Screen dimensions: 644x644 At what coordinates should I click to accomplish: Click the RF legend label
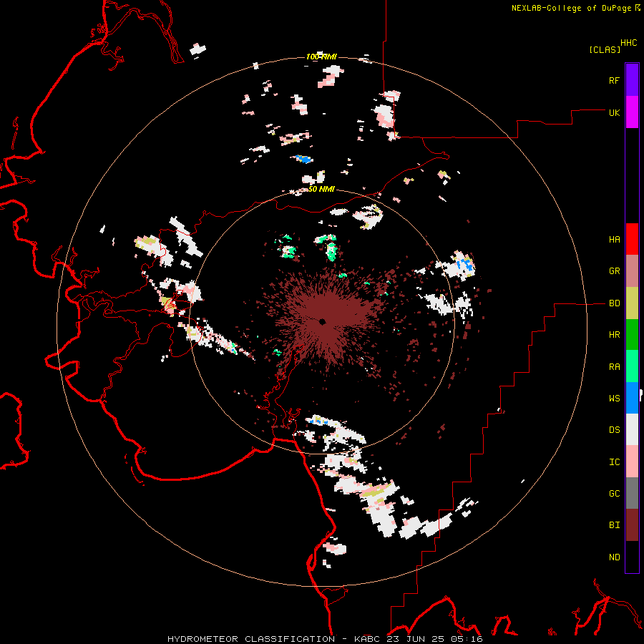pyautogui.click(x=614, y=80)
